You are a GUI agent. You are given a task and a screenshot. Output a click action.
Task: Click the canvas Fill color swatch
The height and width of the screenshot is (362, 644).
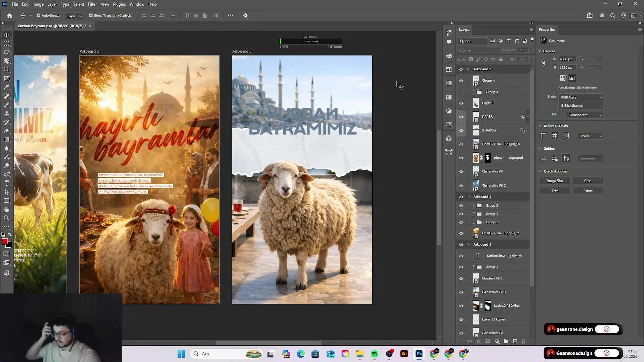pos(562,115)
